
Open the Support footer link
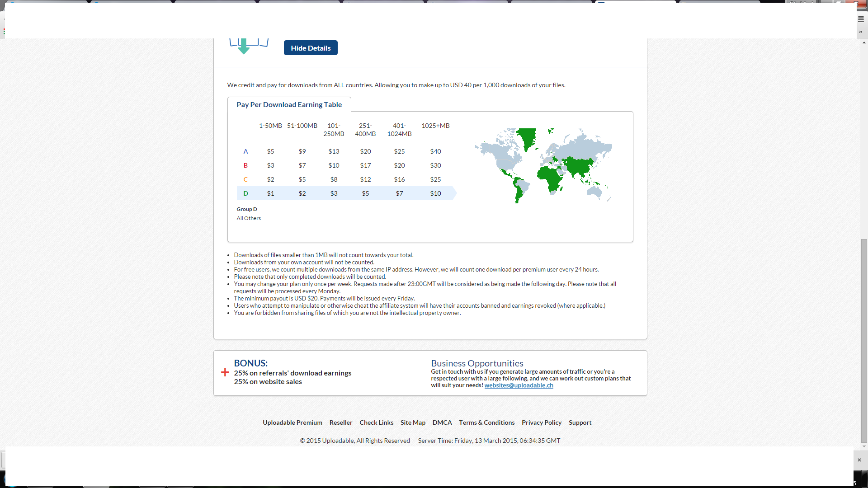580,422
